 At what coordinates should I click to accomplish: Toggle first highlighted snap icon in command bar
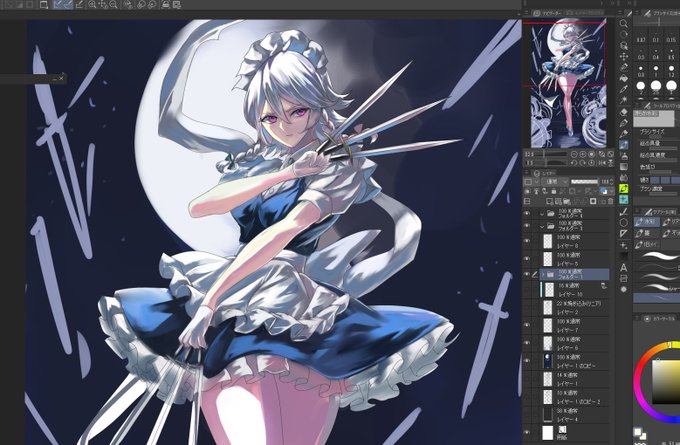tap(58, 4)
